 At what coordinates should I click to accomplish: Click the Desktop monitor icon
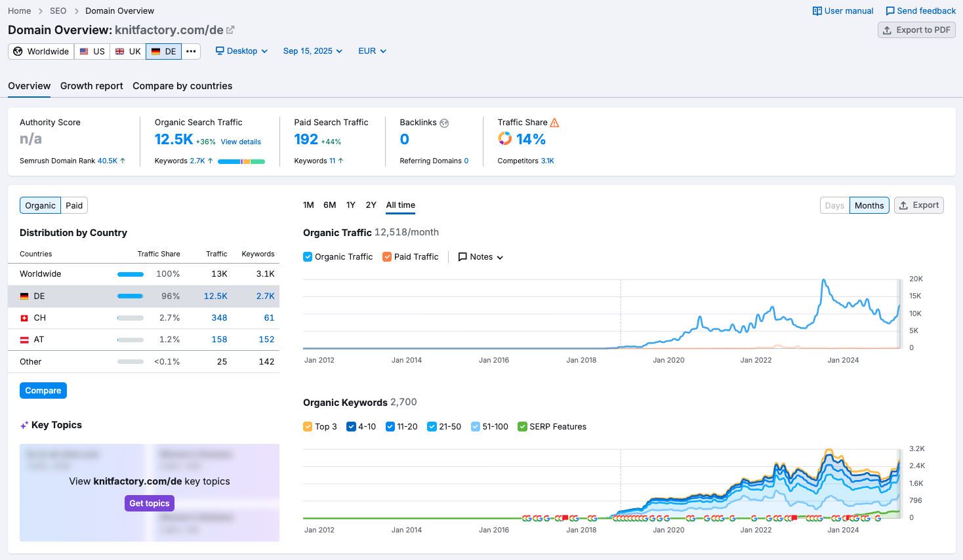coord(220,51)
